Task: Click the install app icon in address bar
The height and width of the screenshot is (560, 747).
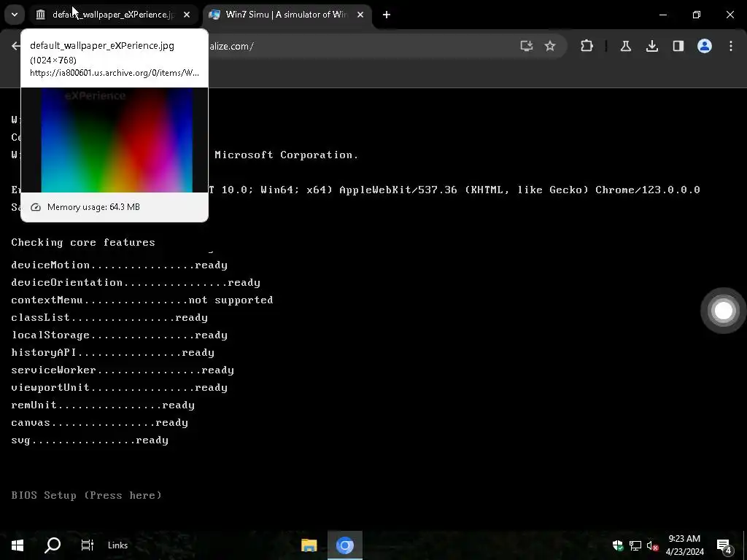Action: 527,46
